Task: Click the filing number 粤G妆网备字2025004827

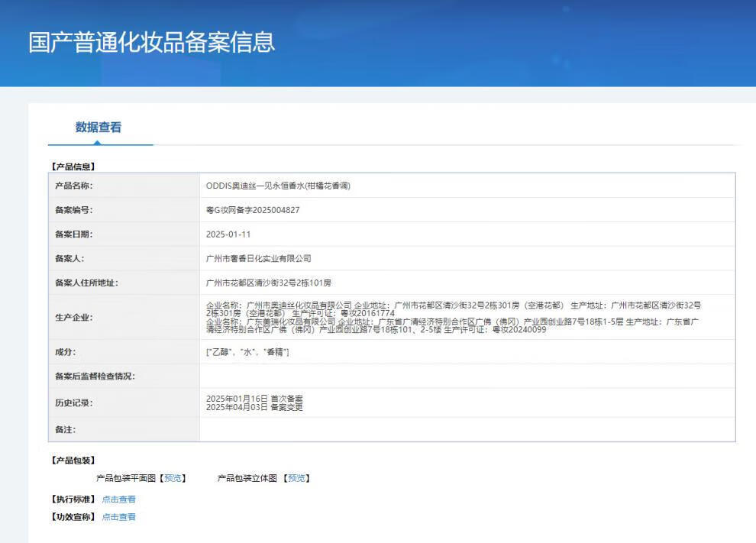Action: point(253,210)
